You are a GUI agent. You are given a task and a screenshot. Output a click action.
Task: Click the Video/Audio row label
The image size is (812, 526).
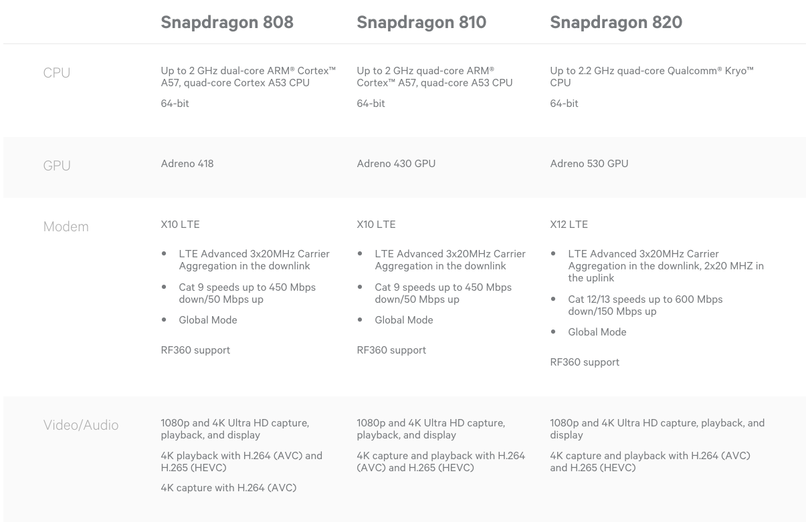click(81, 425)
